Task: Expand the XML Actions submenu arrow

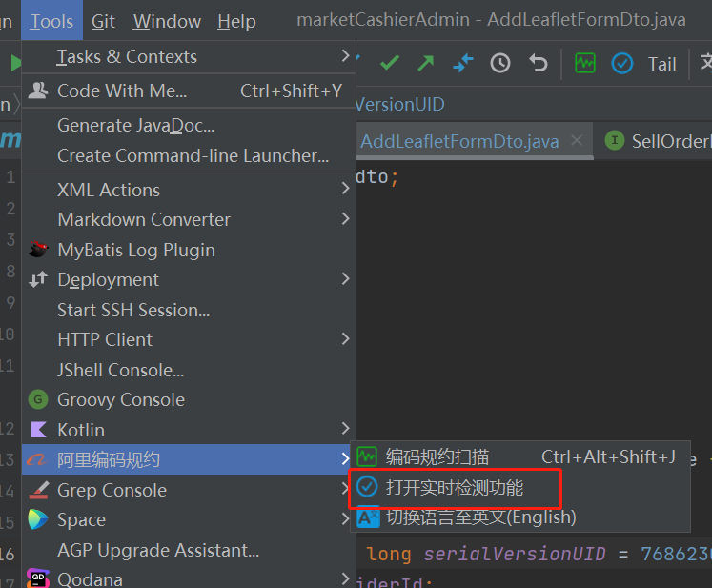Action: [346, 189]
